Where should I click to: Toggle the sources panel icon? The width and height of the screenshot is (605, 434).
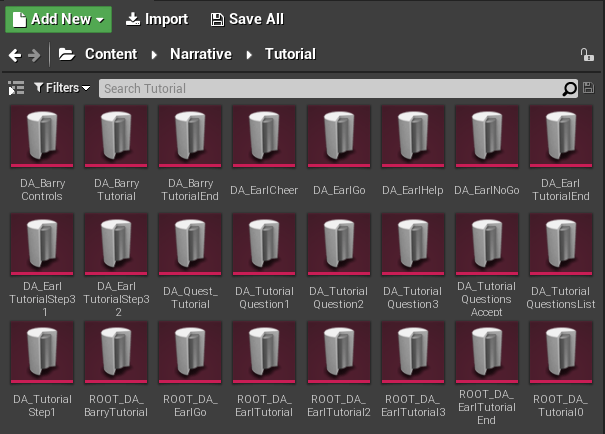[16, 89]
